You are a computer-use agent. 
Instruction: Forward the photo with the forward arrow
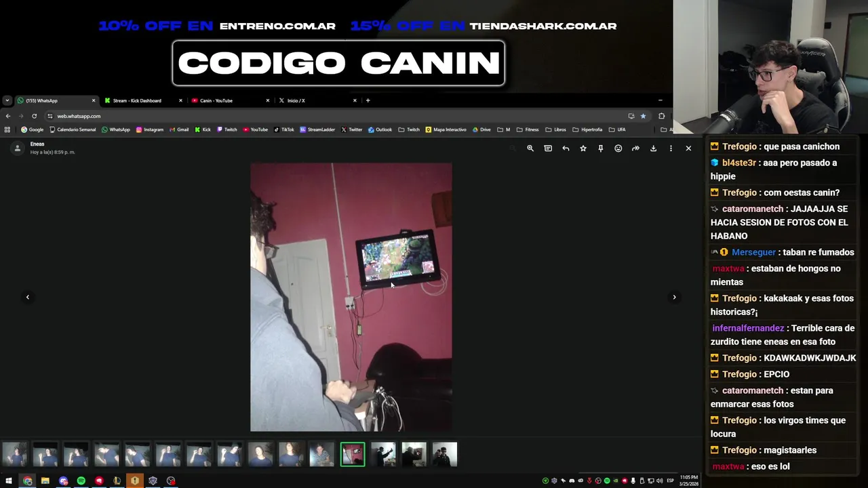[x=635, y=148]
